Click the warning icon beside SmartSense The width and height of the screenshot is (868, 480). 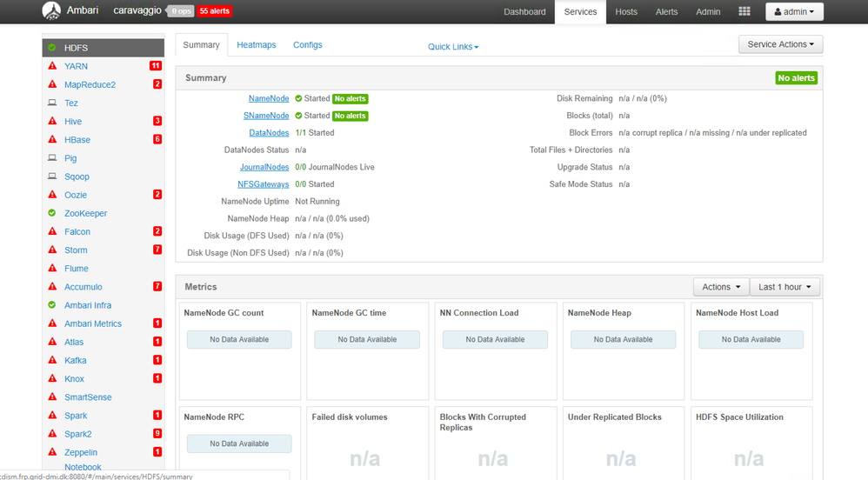[52, 397]
